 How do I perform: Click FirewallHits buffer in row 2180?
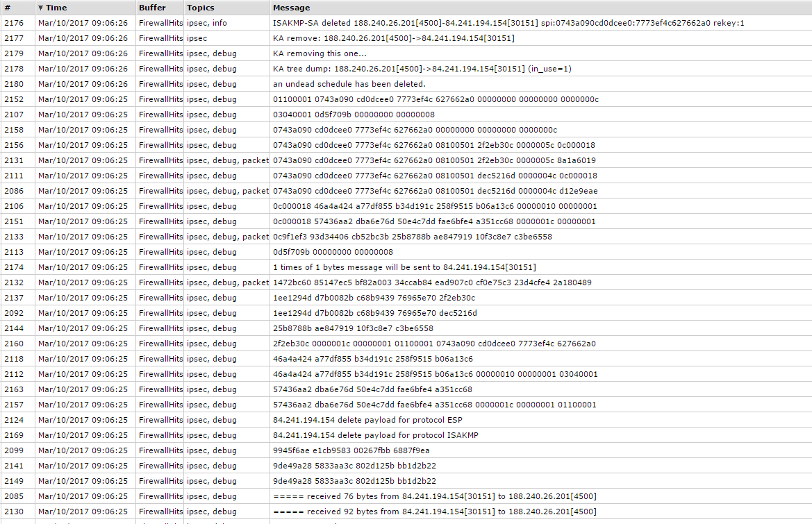(160, 84)
